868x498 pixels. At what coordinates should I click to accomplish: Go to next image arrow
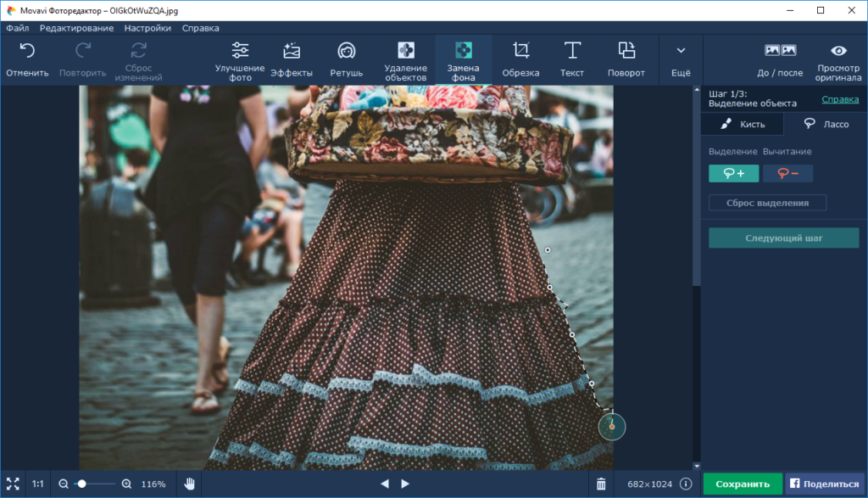tap(405, 484)
